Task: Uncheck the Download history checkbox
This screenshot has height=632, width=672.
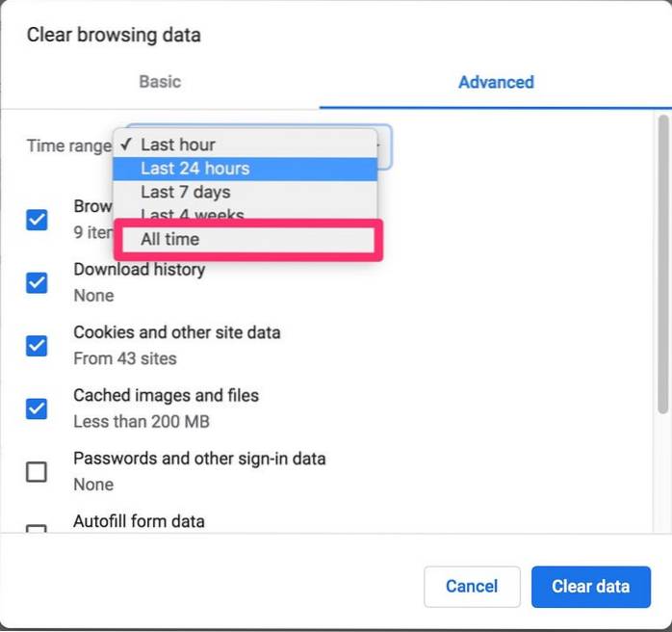Action: pos(37,282)
